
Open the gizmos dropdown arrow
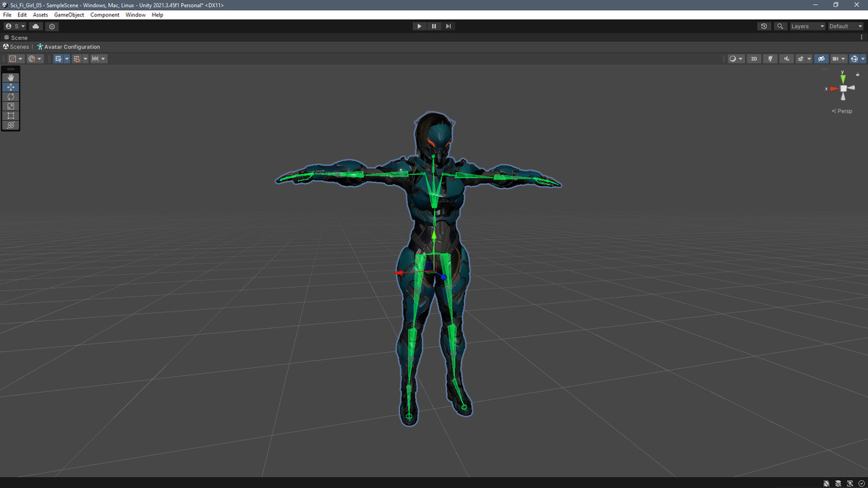click(863, 59)
